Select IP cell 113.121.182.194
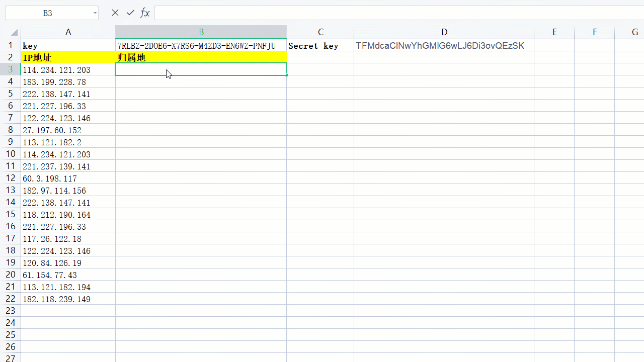This screenshot has height=362, width=644. point(68,287)
